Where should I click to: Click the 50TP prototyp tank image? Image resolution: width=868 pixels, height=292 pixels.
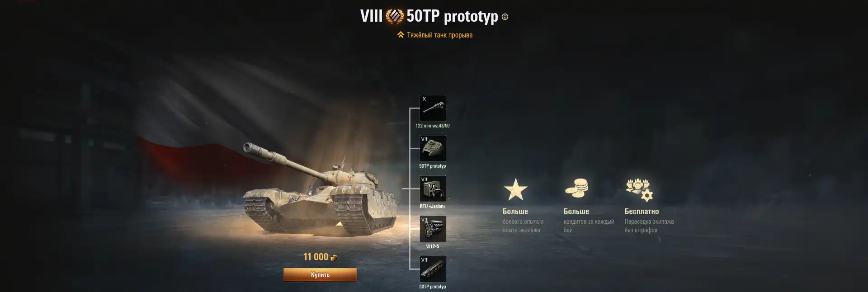pyautogui.click(x=320, y=190)
